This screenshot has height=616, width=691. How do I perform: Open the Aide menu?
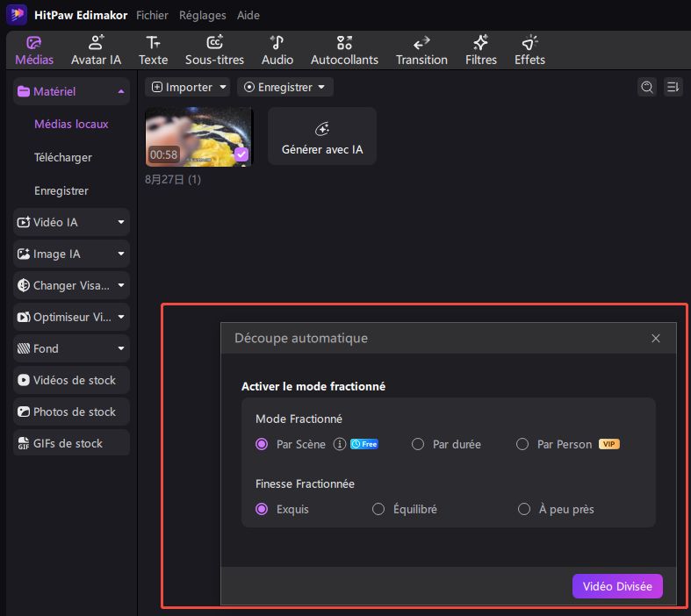(x=248, y=16)
